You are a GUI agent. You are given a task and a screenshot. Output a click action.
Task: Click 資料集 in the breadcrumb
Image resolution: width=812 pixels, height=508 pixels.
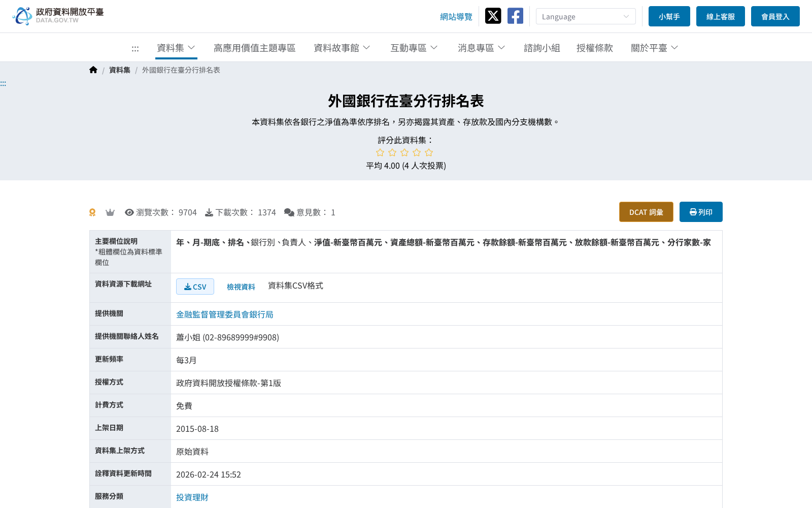(x=120, y=70)
